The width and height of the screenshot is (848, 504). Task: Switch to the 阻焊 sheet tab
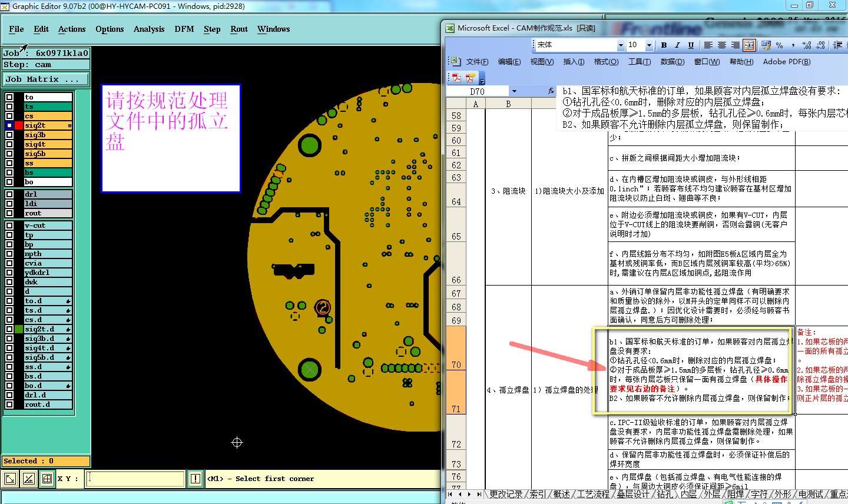(735, 494)
